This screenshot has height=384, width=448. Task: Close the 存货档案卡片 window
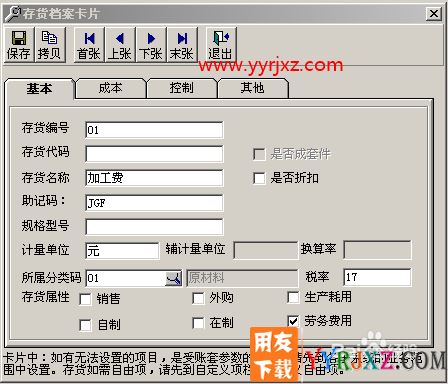tap(434, 14)
